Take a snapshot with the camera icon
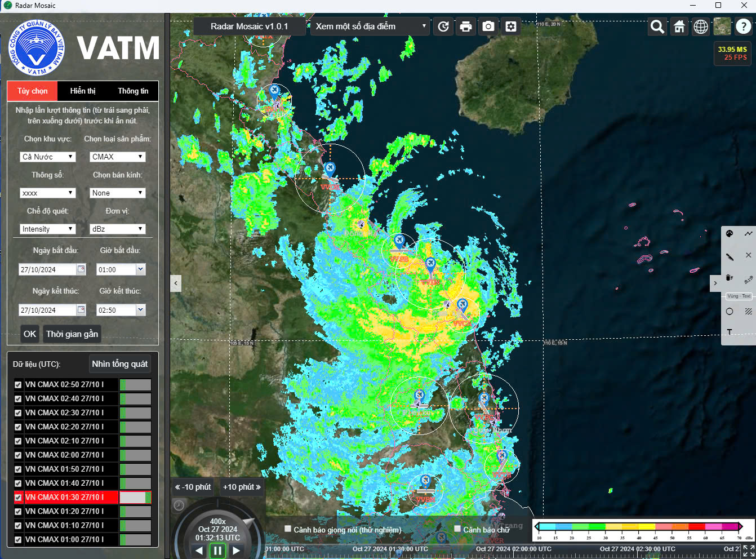The height and width of the screenshot is (559, 756). (488, 26)
